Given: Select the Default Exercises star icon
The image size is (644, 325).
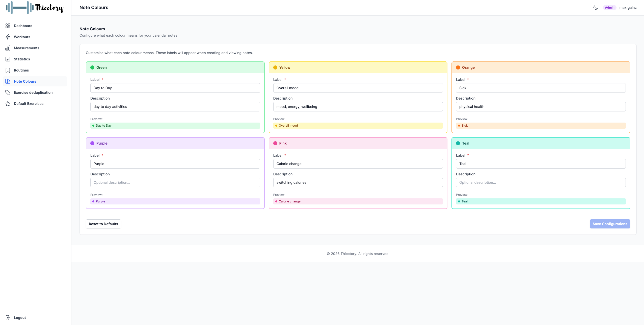Looking at the screenshot, I should [8, 103].
